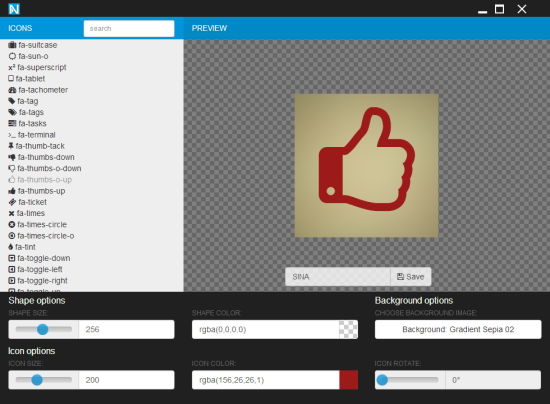Click the icon color rgba text field
550x404 pixels.
pyautogui.click(x=266, y=380)
